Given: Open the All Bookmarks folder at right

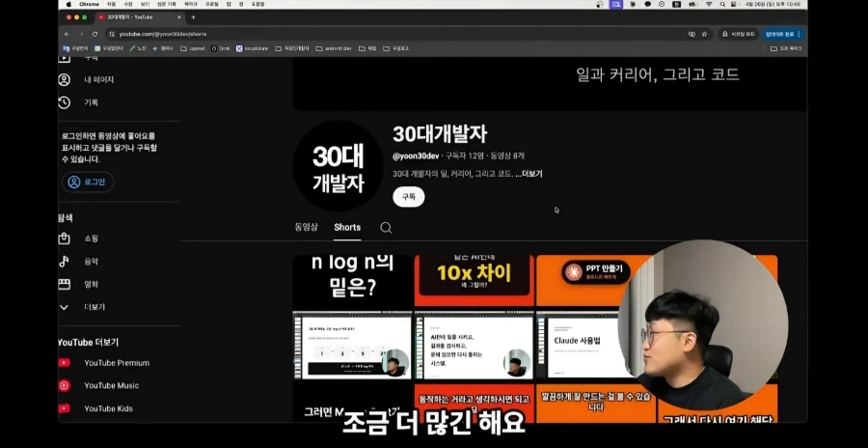Looking at the screenshot, I should click(786, 48).
